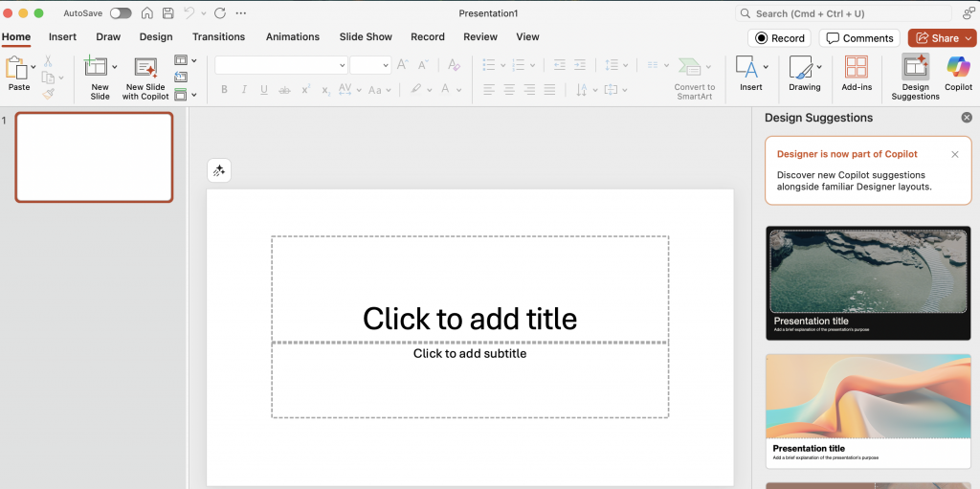980x489 pixels.
Task: Open the Slide Show tab
Action: 366,37
